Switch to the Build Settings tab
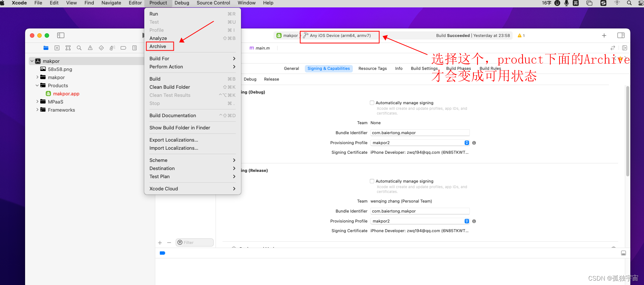The height and width of the screenshot is (285, 644). click(424, 68)
